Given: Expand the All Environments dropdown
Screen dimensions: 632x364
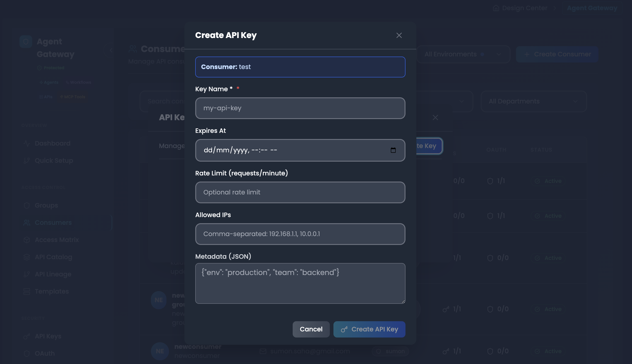Looking at the screenshot, I should click(x=463, y=54).
